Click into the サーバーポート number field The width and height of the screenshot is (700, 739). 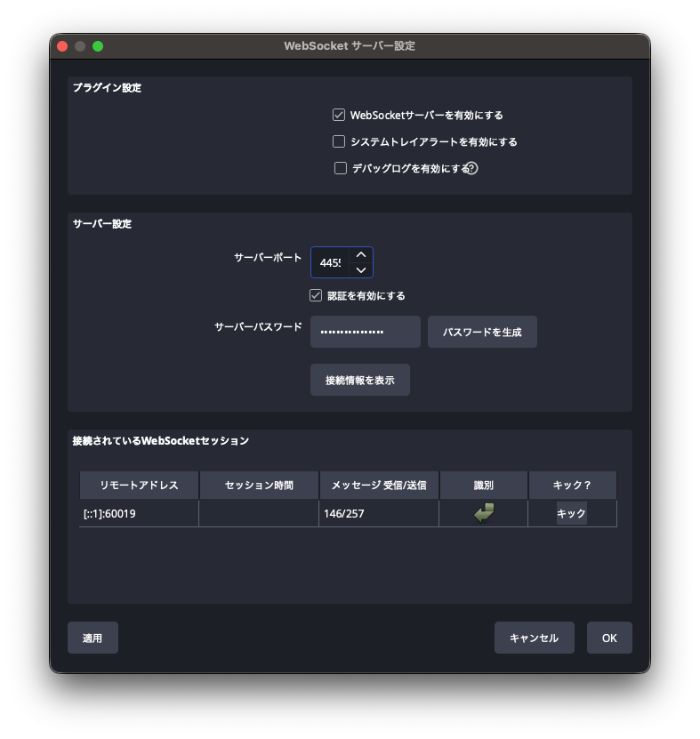tap(330, 262)
